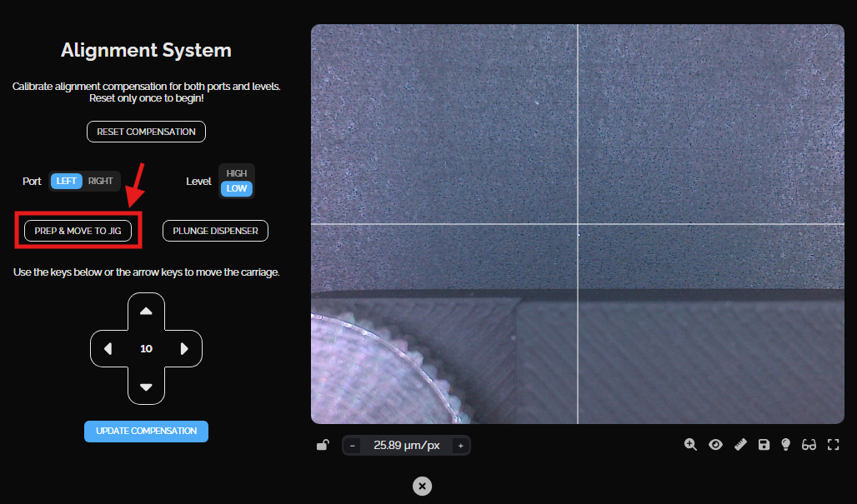Select the LEFT port option
Image resolution: width=857 pixels, height=504 pixels.
coord(67,181)
